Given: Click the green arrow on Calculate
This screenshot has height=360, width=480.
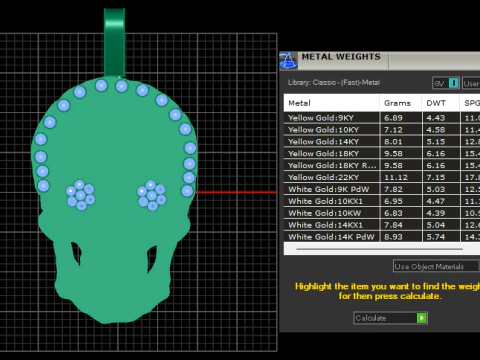Looking at the screenshot, I should coord(422,318).
